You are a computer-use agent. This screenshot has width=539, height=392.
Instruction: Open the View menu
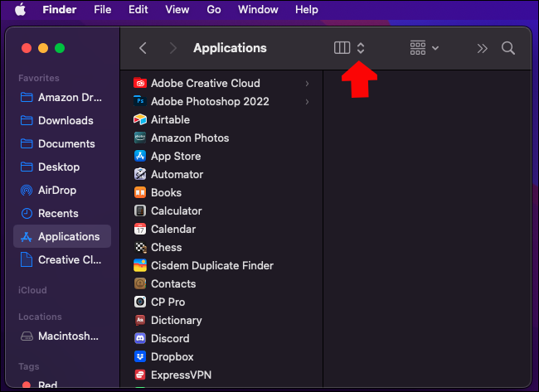tap(177, 9)
